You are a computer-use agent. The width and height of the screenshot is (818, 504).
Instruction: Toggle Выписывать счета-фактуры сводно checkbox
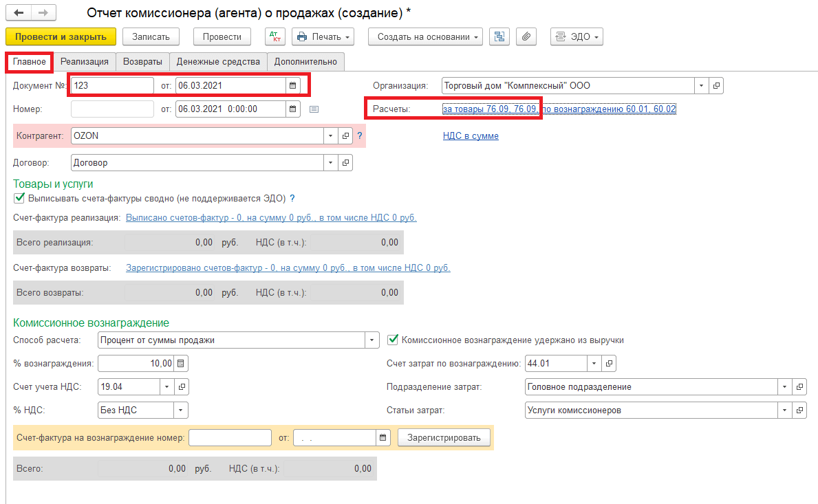pos(19,198)
